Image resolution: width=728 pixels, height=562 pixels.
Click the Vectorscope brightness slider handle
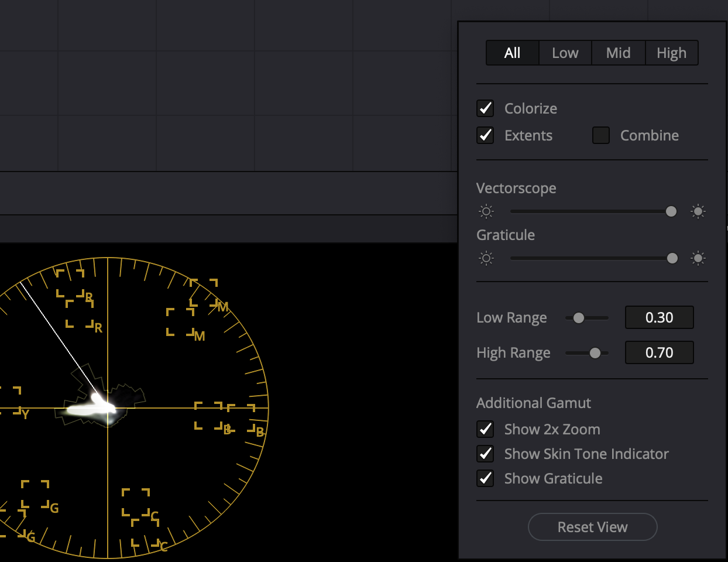[x=671, y=211]
